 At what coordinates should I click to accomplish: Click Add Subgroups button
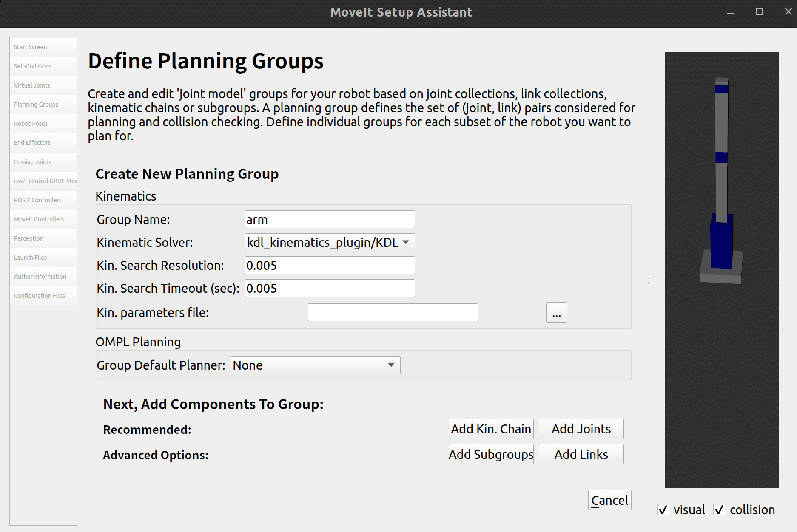point(491,455)
